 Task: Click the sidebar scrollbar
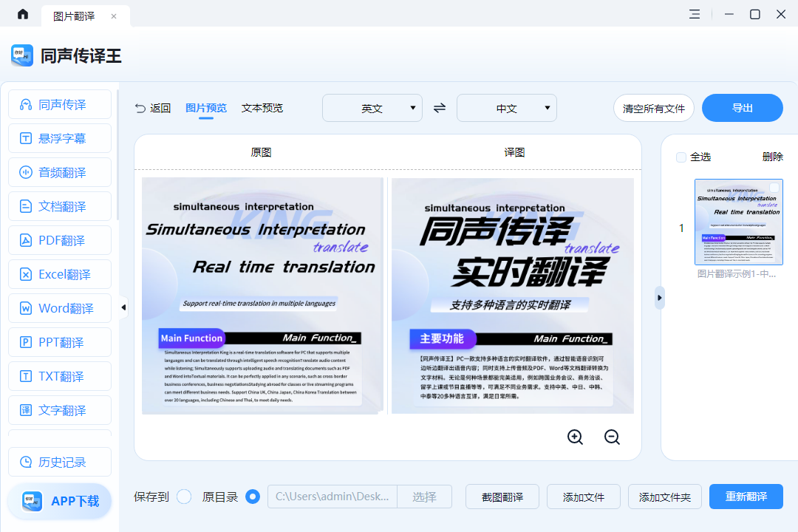tap(117, 155)
